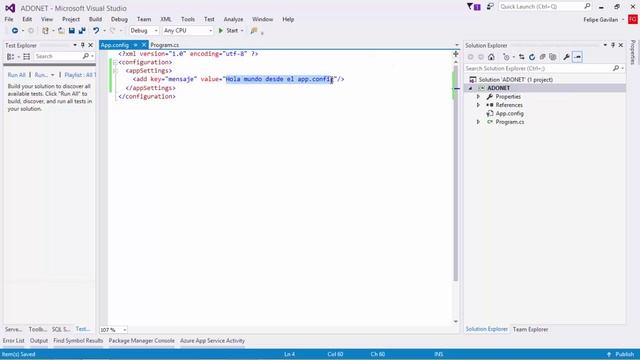Screen dimensions: 640x360
Task: Open Solution Explorer window options dropdown
Action: click(x=605, y=45)
